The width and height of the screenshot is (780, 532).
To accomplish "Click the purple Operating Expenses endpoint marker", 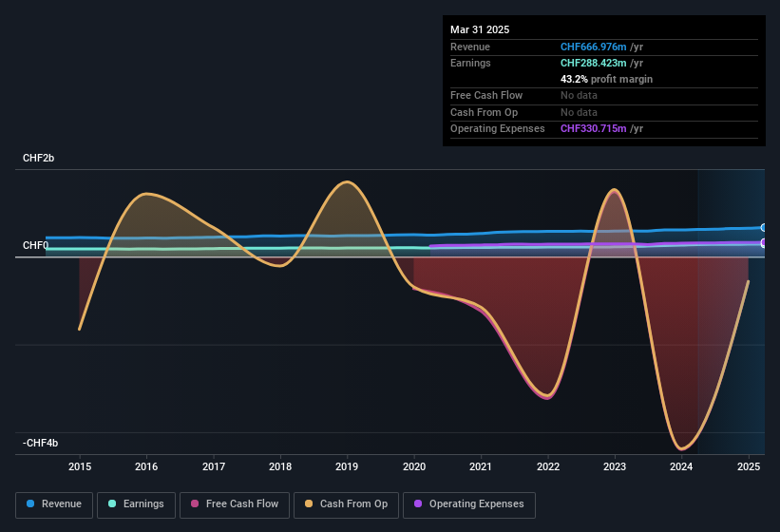I will tap(764, 243).
